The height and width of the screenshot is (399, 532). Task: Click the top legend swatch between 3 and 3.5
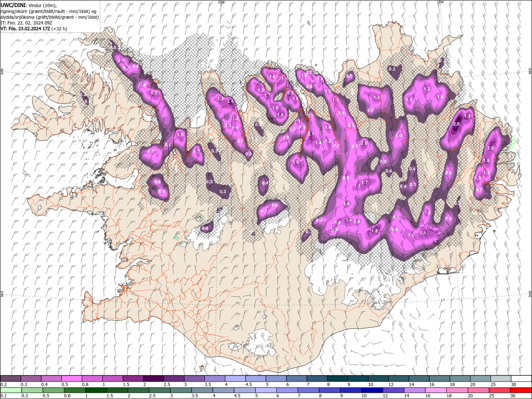(x=194, y=378)
